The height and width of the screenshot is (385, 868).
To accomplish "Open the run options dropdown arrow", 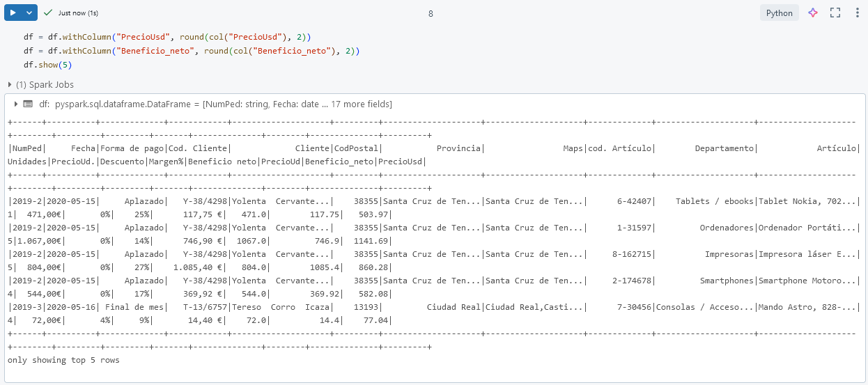I will (x=29, y=13).
